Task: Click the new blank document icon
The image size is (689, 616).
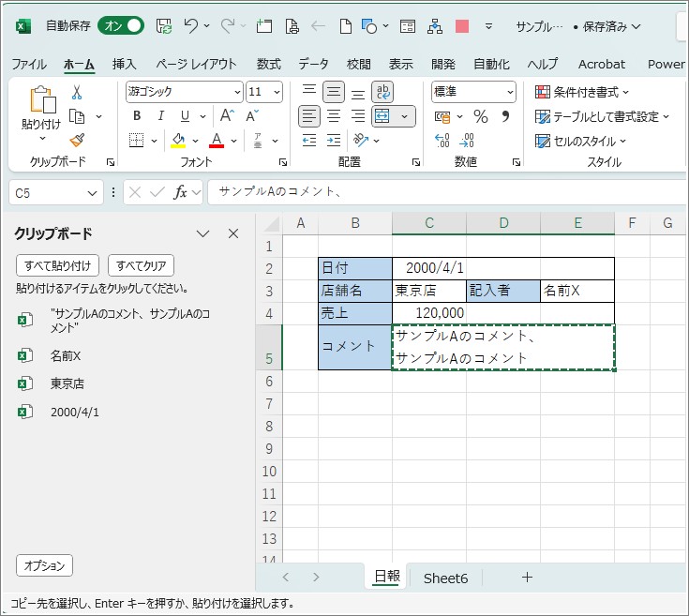Action: [346, 26]
